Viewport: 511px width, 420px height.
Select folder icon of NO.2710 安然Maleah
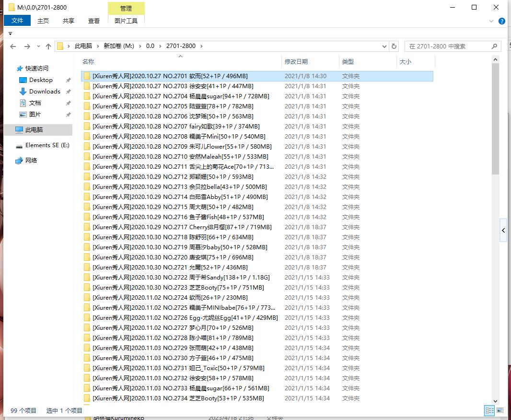pos(87,157)
